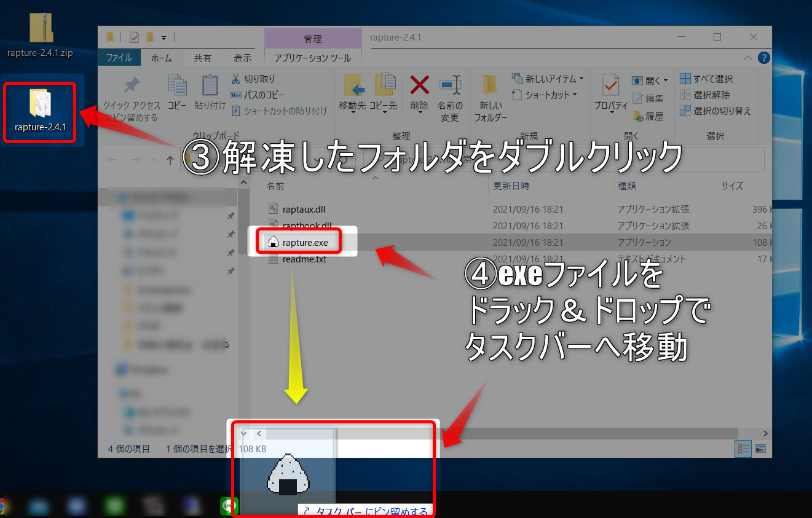Click the Copy (コピー) ribbon button
Screen dimensions: 812x518
point(177,92)
